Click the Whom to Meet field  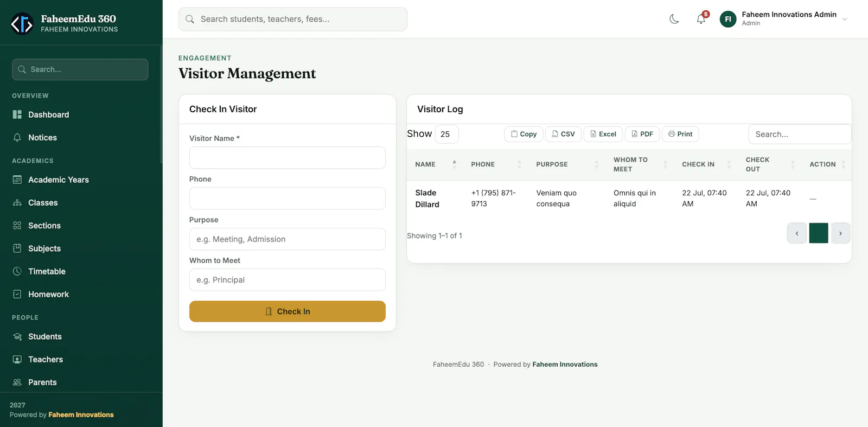pos(288,279)
